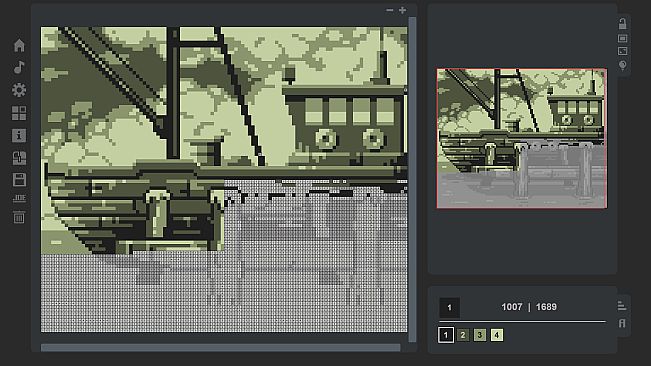Image resolution: width=651 pixels, height=366 pixels.
Task: Show info with the 'i' icon
Action: pos(19,136)
